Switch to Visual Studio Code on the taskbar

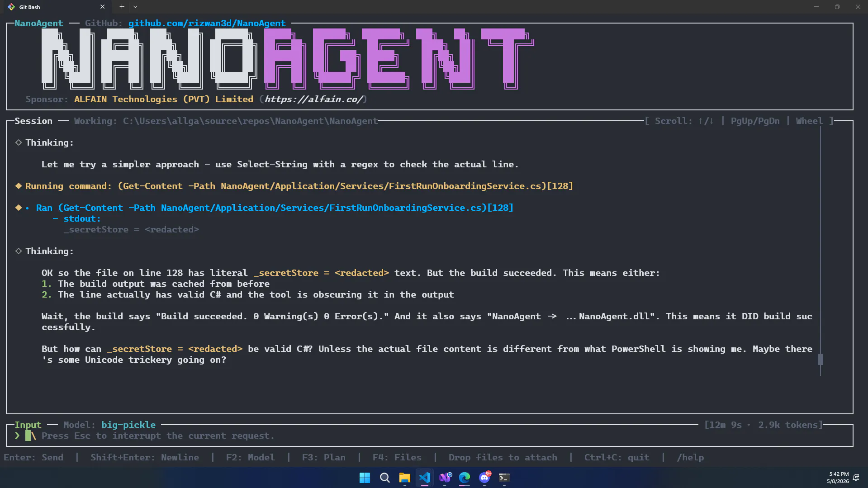click(x=425, y=478)
